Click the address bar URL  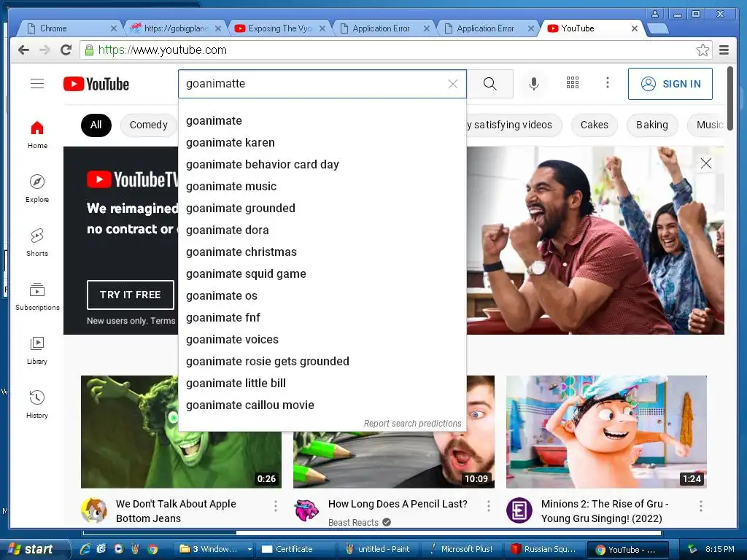pos(163,50)
